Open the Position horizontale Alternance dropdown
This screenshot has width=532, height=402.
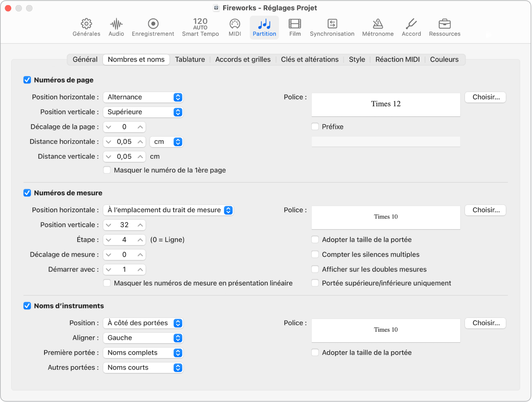(143, 97)
